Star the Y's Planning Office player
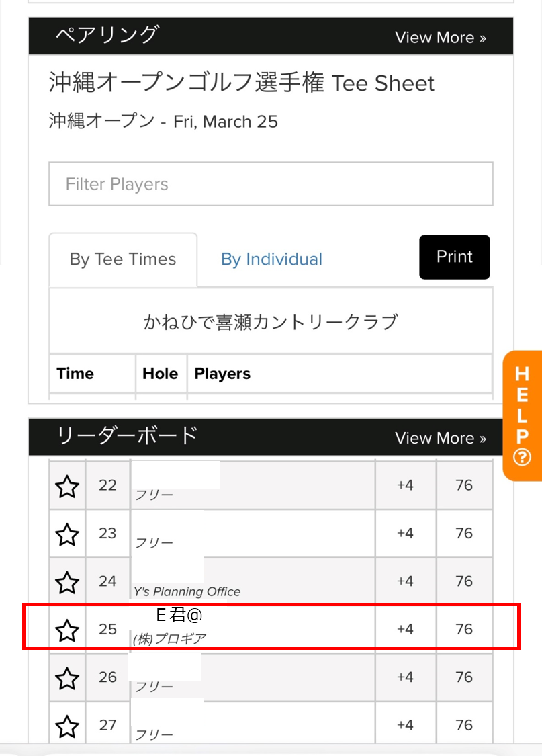Screen dimensions: 542x756 [x=67, y=583]
